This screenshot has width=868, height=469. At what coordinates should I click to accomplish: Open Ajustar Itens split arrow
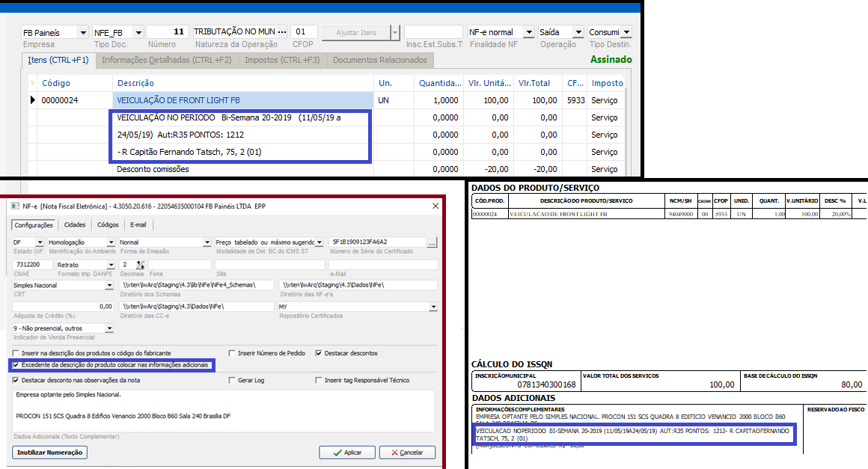[x=394, y=32]
